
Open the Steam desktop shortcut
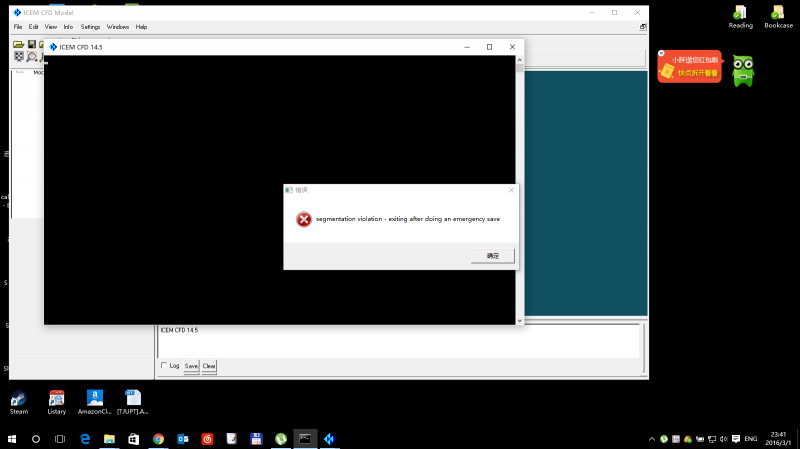click(19, 402)
